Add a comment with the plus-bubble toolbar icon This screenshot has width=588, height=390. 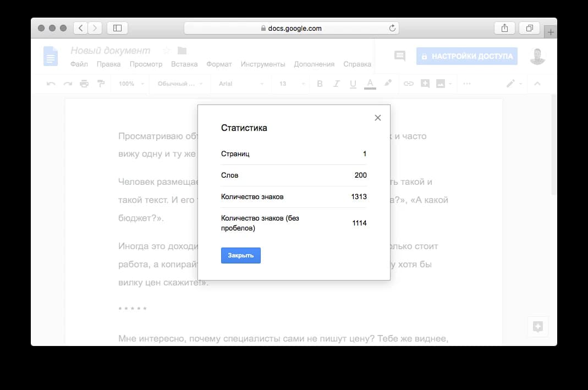[x=425, y=84]
